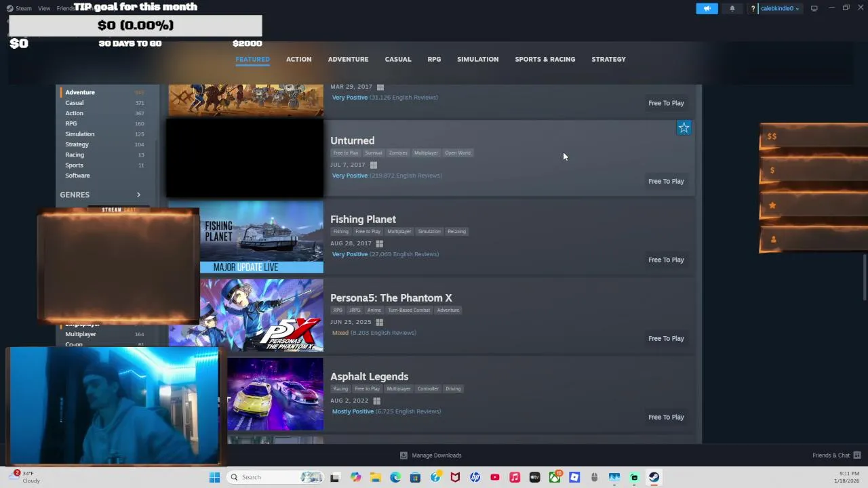Click the Windows platform icon for Fishing Planet
Viewport: 868px width, 488px height.
[380, 243]
